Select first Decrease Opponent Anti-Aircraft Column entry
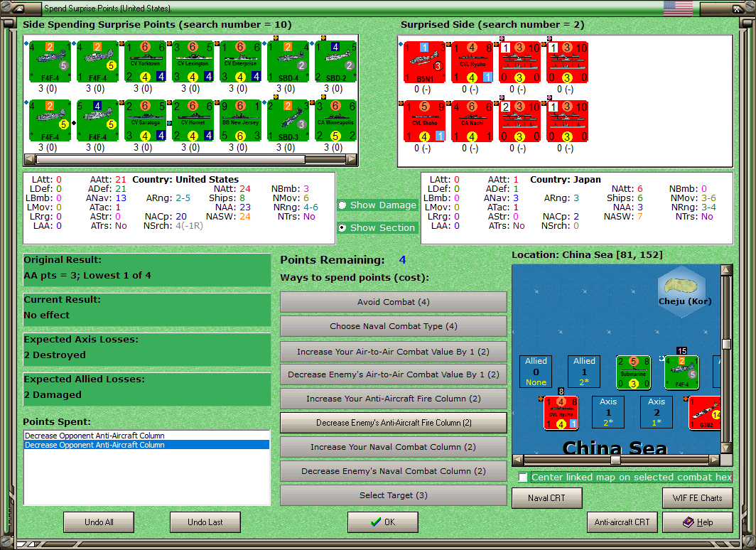 pos(146,436)
